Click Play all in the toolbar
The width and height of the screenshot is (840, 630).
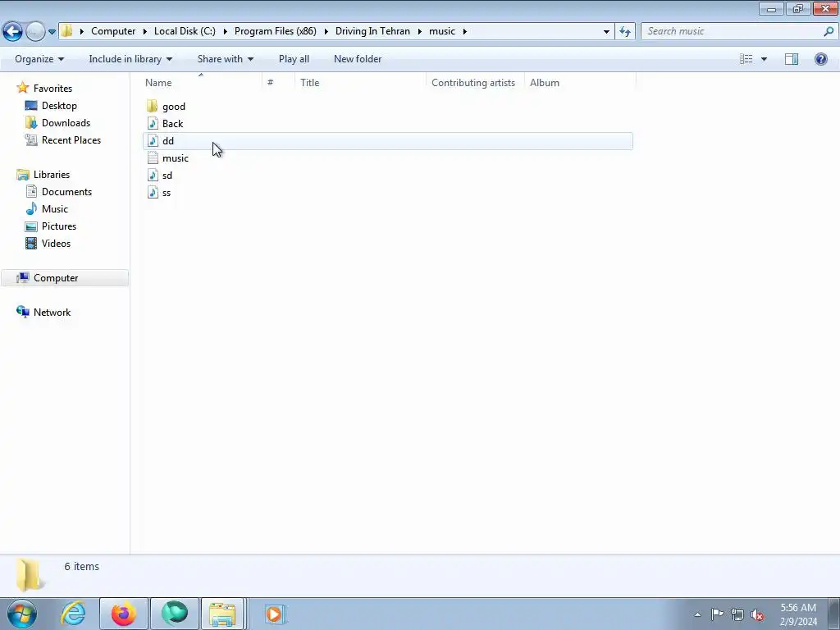(x=294, y=59)
